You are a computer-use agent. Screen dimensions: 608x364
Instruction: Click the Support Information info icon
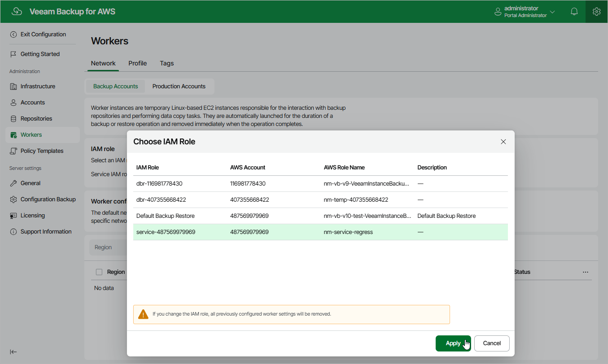tap(13, 232)
